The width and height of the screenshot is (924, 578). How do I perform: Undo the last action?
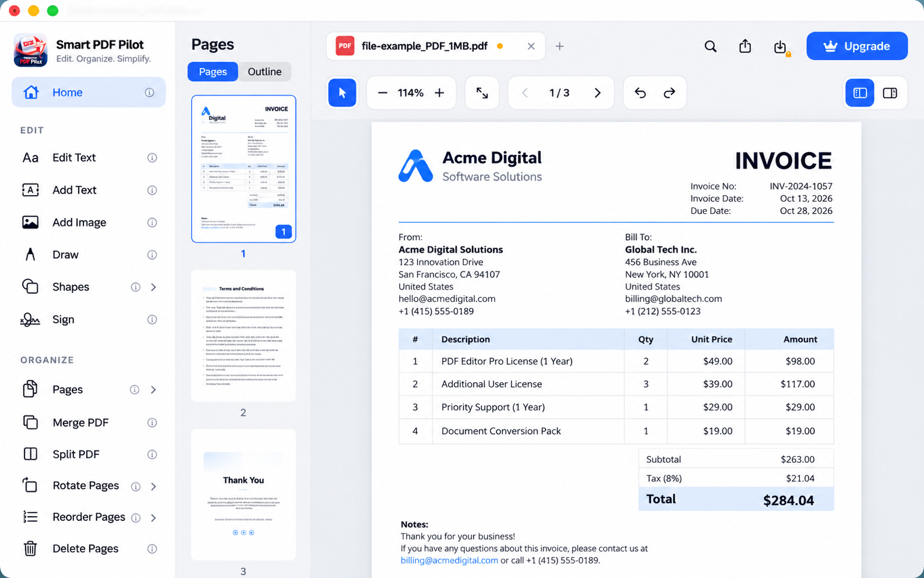tap(640, 93)
